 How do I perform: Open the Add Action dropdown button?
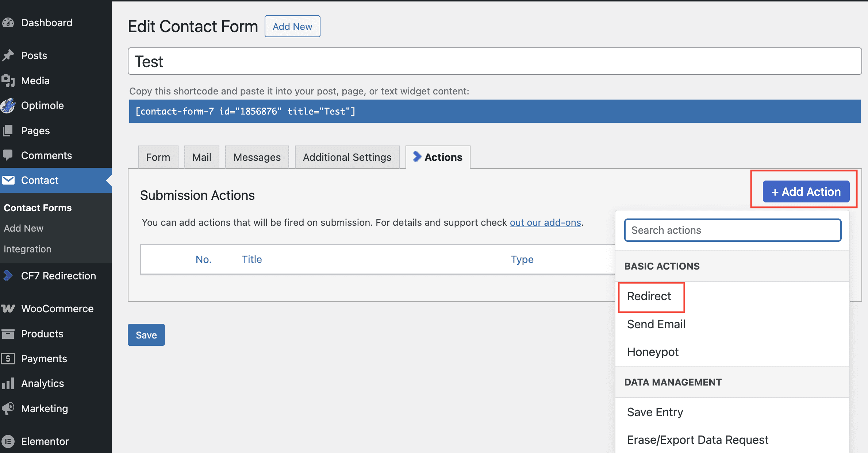806,191
